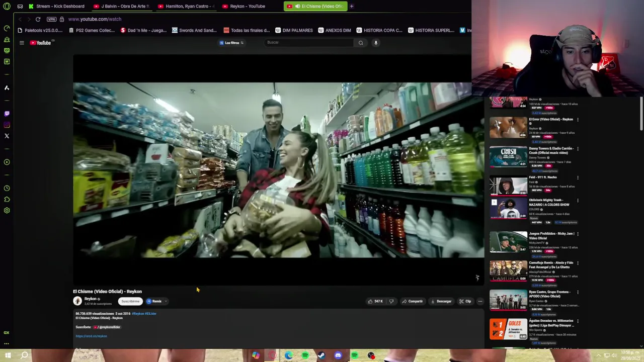
Task: Open sidebar extensions cube icon
Action: coord(7,199)
